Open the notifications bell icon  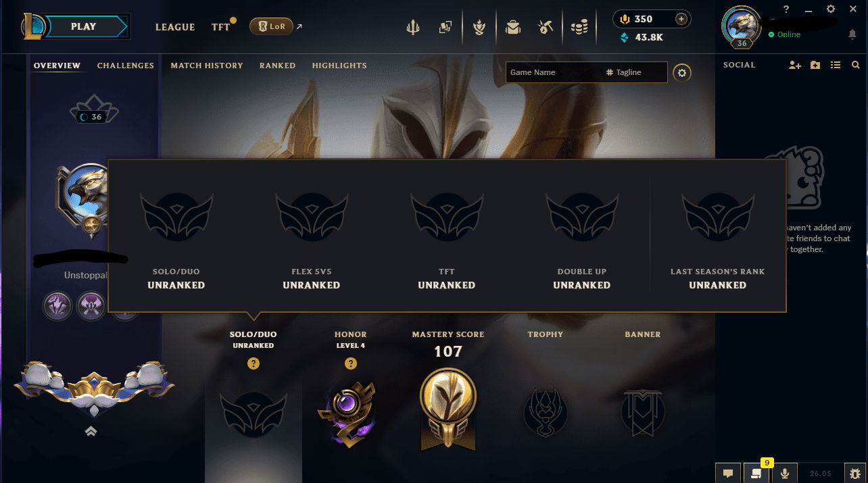(x=852, y=34)
